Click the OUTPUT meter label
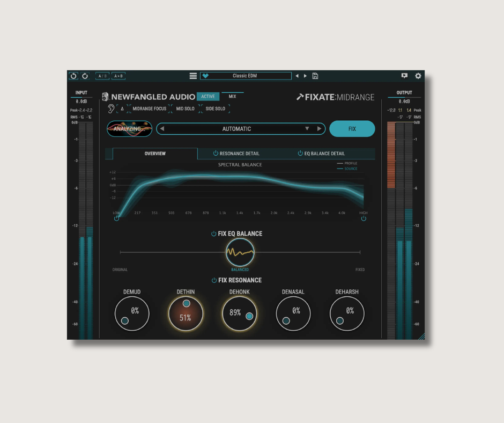This screenshot has height=423, width=504. pyautogui.click(x=404, y=93)
